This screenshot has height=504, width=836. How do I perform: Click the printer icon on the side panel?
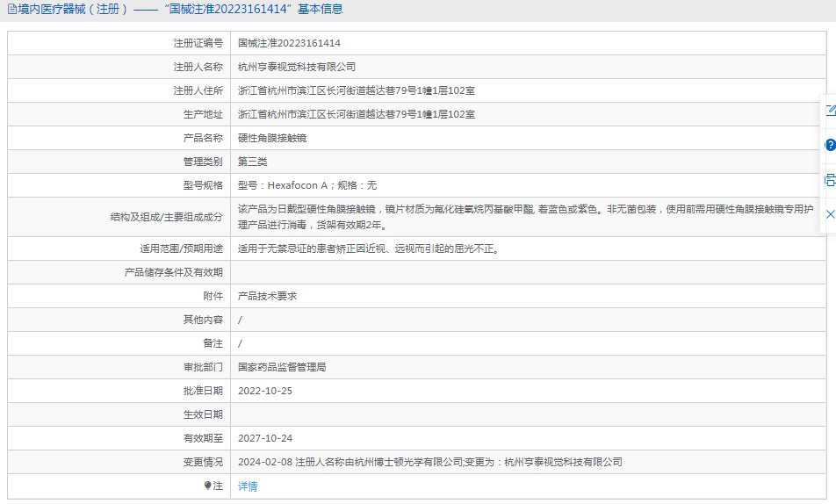click(830, 180)
